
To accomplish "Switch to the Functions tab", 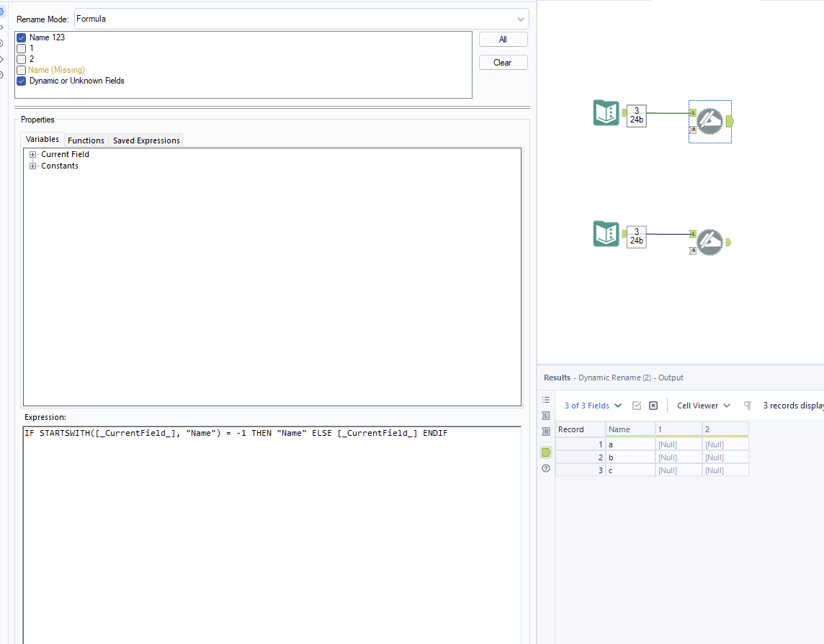I will pos(86,140).
